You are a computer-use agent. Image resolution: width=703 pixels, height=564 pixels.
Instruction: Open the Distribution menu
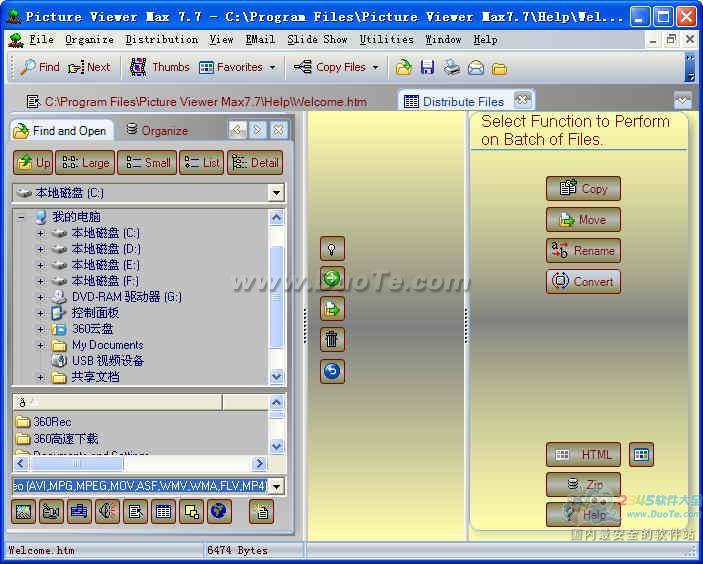161,40
